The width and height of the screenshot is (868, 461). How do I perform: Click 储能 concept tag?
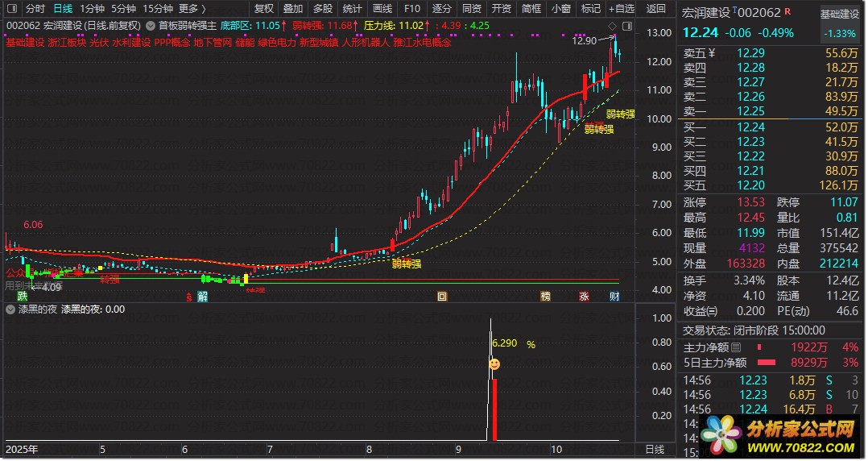click(x=246, y=43)
